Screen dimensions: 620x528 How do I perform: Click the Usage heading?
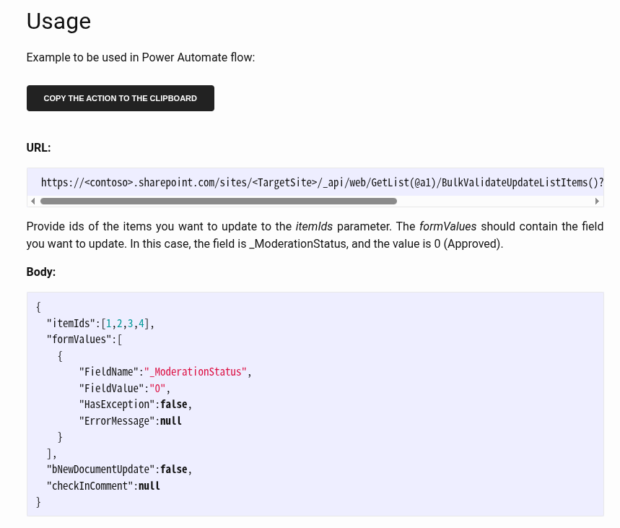tap(58, 21)
